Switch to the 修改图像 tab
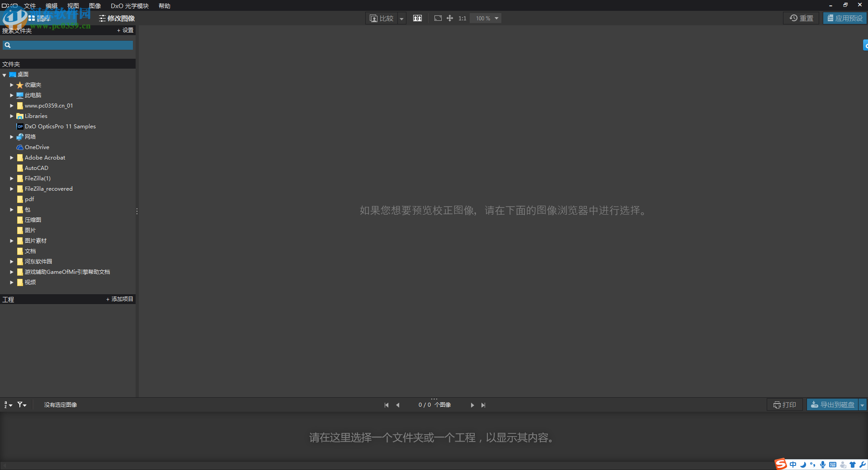The height and width of the screenshot is (470, 868). click(x=117, y=18)
